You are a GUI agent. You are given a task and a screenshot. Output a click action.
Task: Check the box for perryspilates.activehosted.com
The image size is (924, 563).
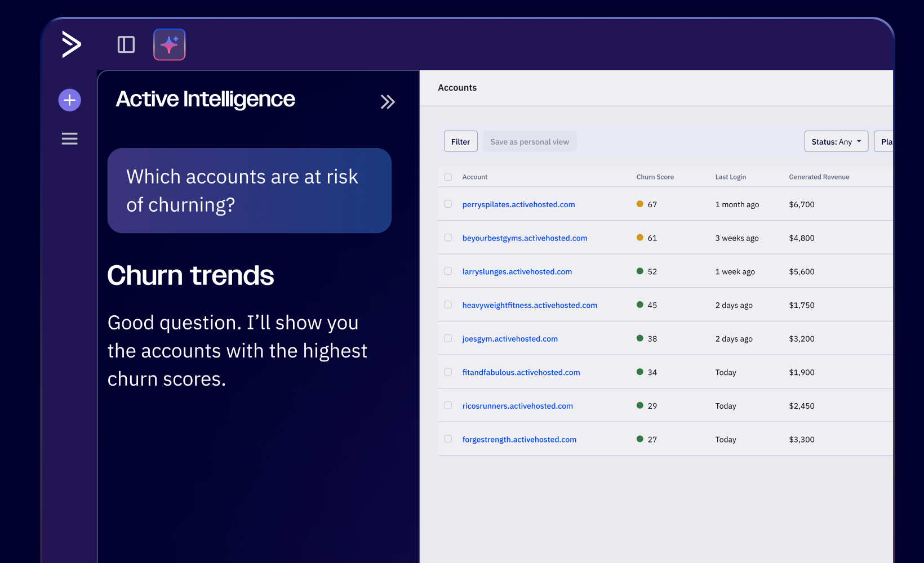pyautogui.click(x=448, y=204)
